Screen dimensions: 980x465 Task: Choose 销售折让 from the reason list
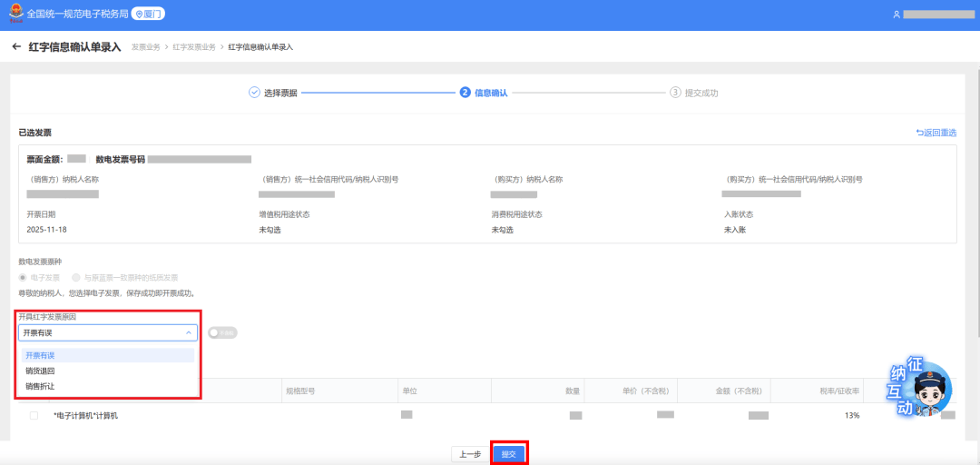point(41,386)
